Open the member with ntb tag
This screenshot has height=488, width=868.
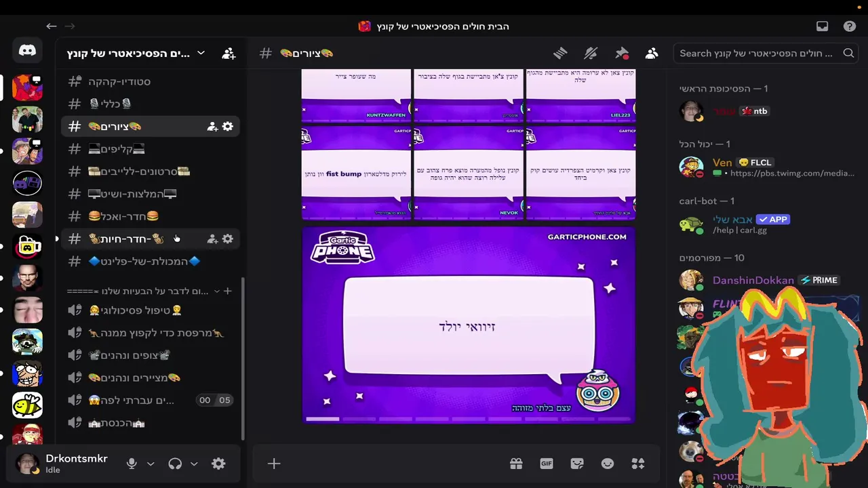(x=766, y=111)
